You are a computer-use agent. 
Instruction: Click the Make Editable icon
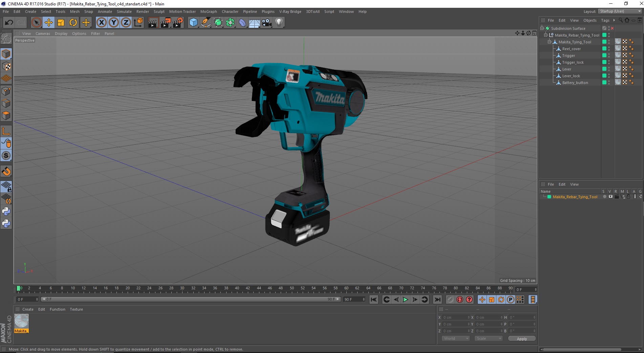click(x=6, y=39)
